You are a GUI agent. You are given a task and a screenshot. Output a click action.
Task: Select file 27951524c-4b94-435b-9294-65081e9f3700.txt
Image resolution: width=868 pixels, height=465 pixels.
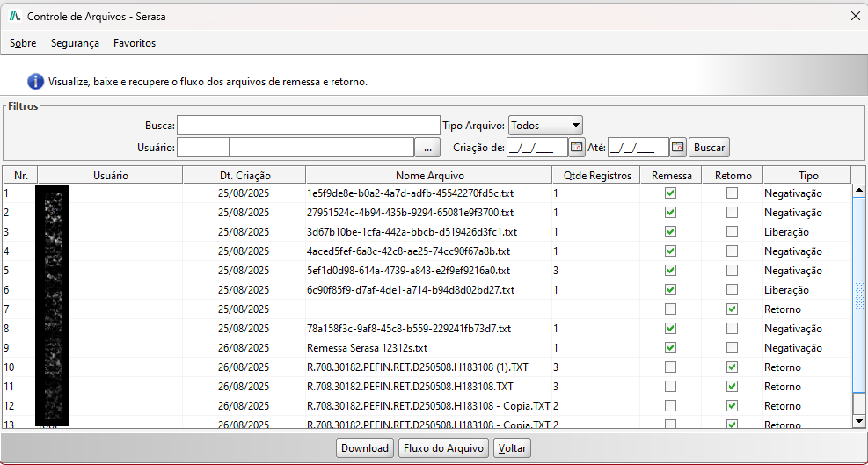tap(410, 213)
